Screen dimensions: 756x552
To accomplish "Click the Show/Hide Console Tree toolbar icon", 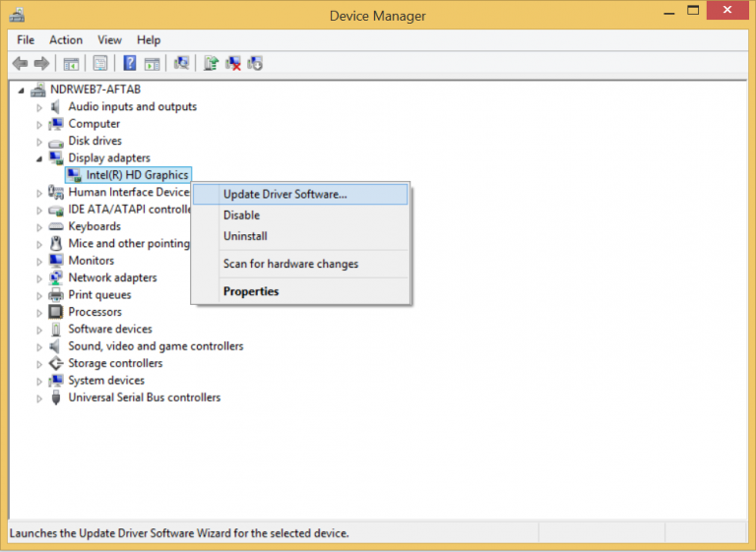I will (71, 64).
